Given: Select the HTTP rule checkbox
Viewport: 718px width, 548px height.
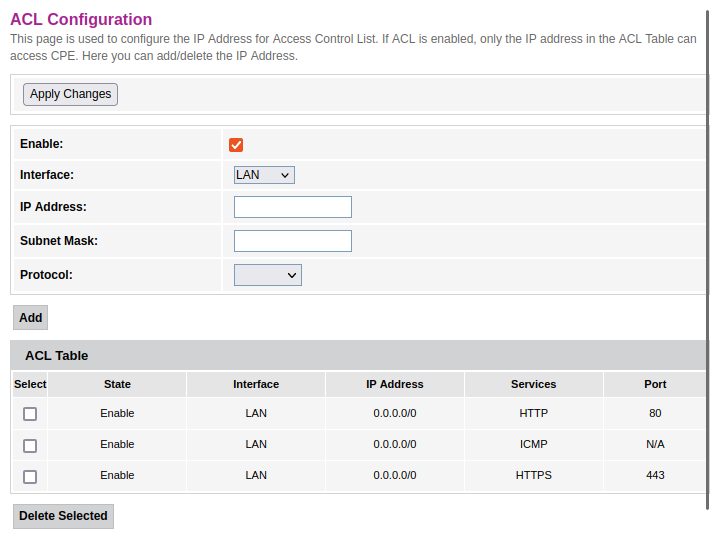Looking at the screenshot, I should click(x=30, y=414).
